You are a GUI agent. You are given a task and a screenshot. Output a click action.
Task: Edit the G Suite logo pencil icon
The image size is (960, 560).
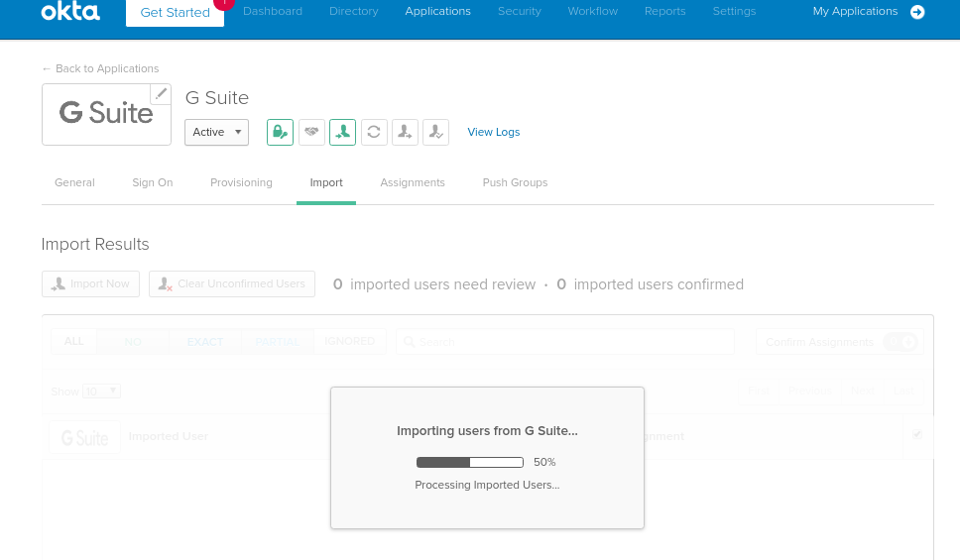161,94
